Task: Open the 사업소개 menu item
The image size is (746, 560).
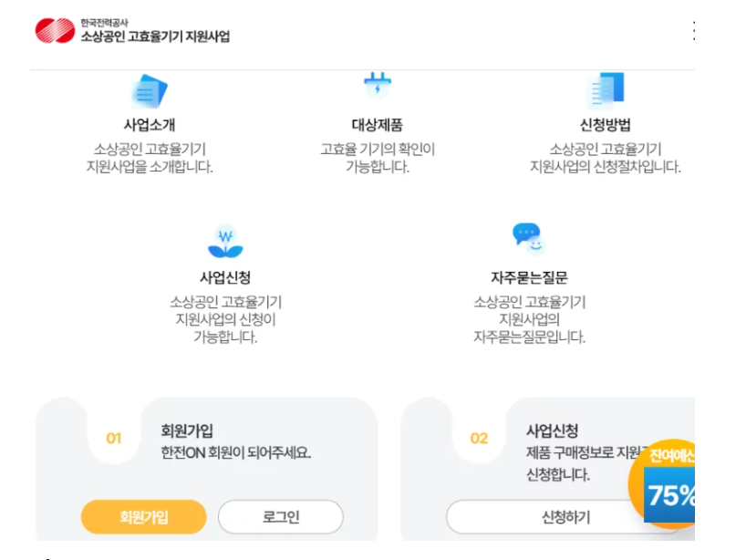Action: (149, 126)
